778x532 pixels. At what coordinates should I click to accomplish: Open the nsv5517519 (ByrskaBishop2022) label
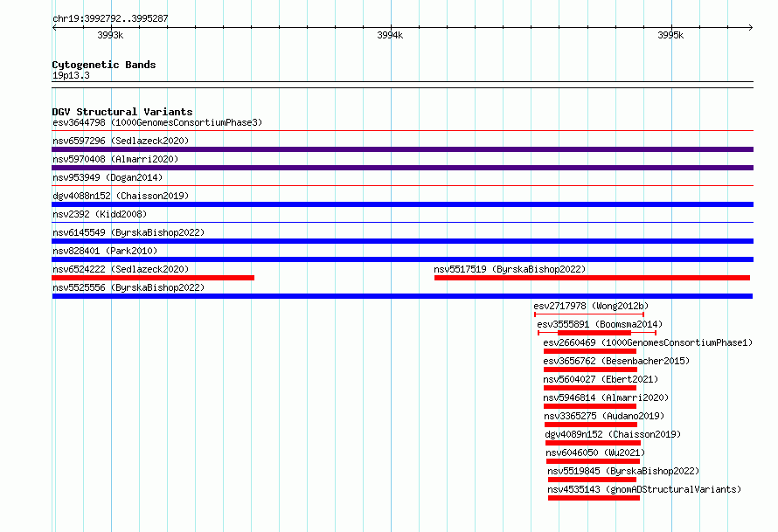point(510,269)
